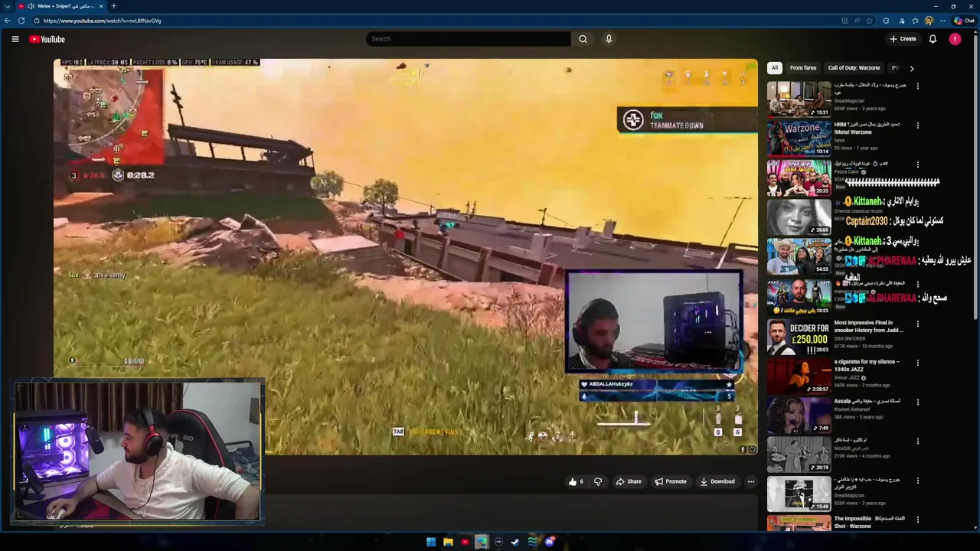
Task: Open YouTube notifications bell
Action: [x=933, y=39]
